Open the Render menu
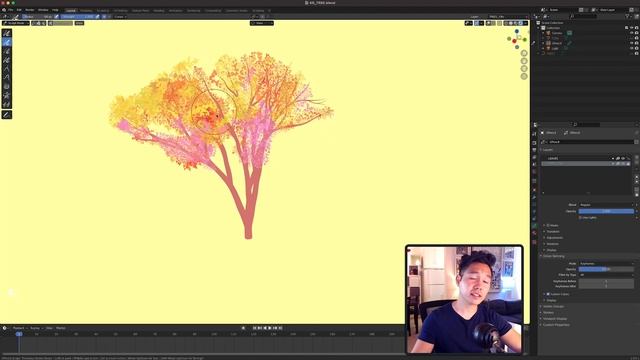This screenshot has width=640, height=360. coord(30,10)
